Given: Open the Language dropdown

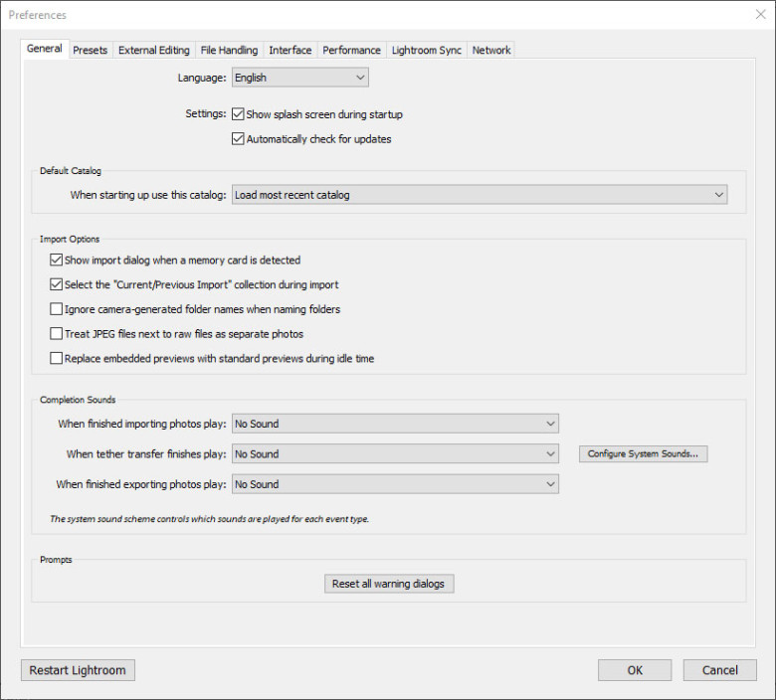Looking at the screenshot, I should (299, 78).
